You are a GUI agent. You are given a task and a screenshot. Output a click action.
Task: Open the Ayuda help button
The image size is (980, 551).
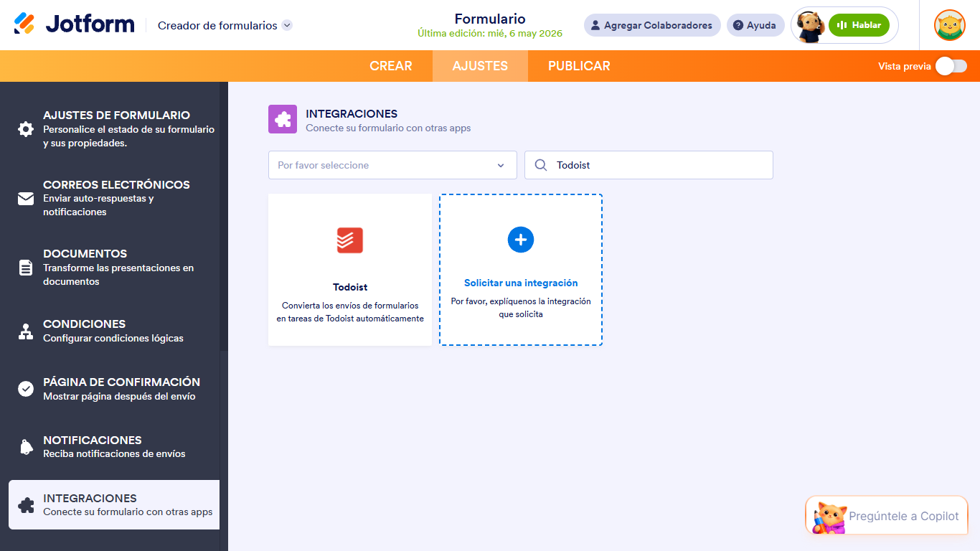click(755, 25)
